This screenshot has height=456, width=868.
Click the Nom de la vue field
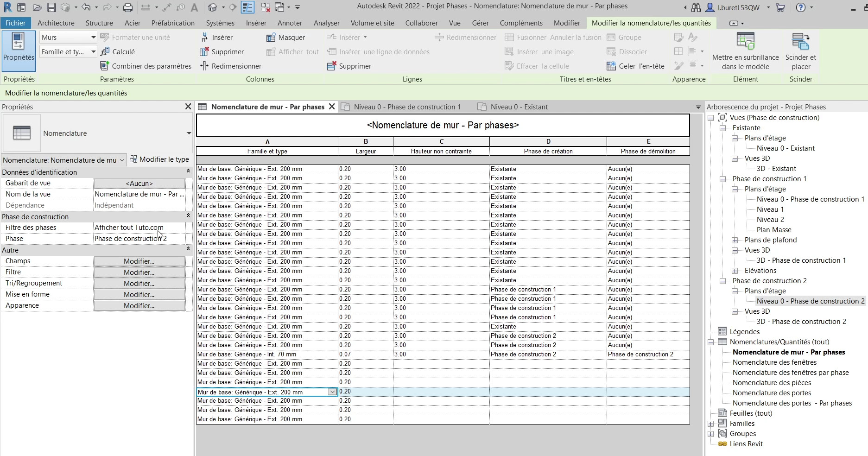coord(139,194)
